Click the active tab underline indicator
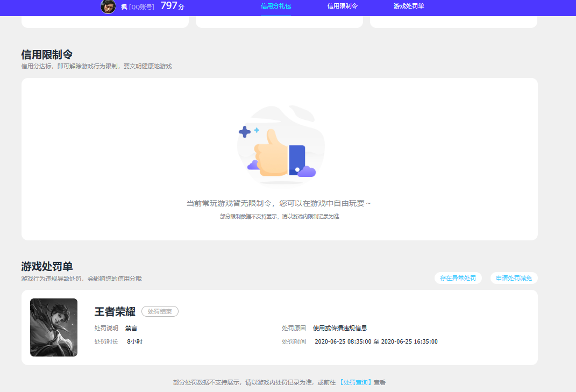This screenshot has height=392, width=576. [x=275, y=17]
